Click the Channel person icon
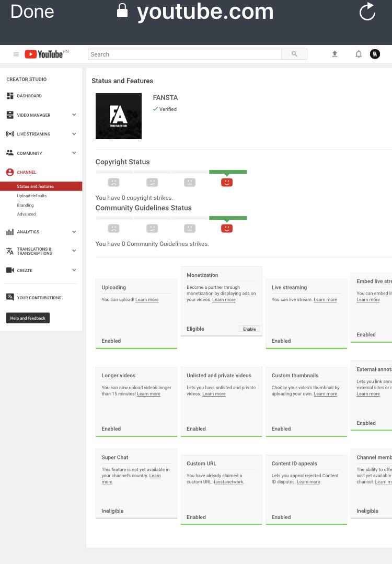392x564 pixels. pyautogui.click(x=10, y=172)
